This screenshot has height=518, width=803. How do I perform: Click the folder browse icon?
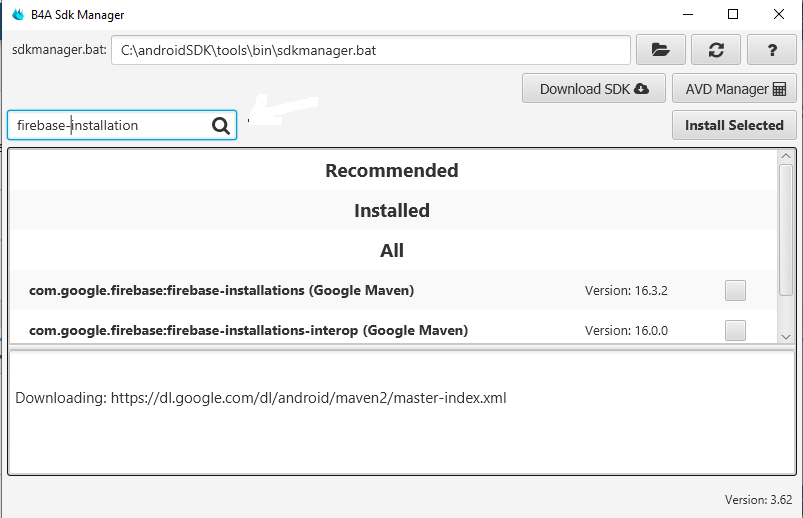click(x=659, y=50)
